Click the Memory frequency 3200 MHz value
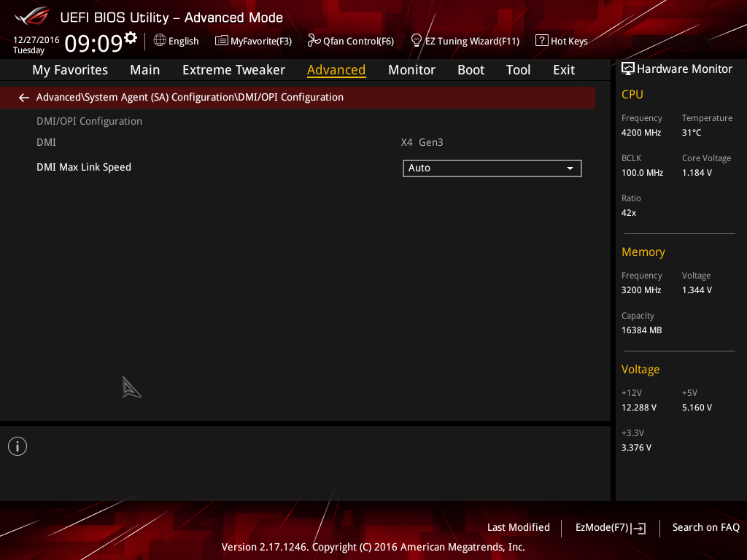The image size is (747, 560). click(x=640, y=290)
